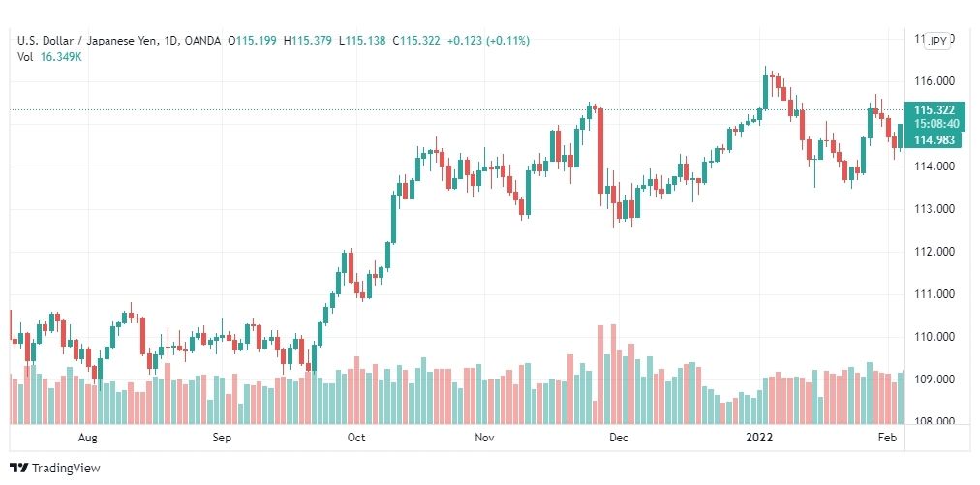
Task: Select the Oct marker on time axis
Action: click(355, 438)
